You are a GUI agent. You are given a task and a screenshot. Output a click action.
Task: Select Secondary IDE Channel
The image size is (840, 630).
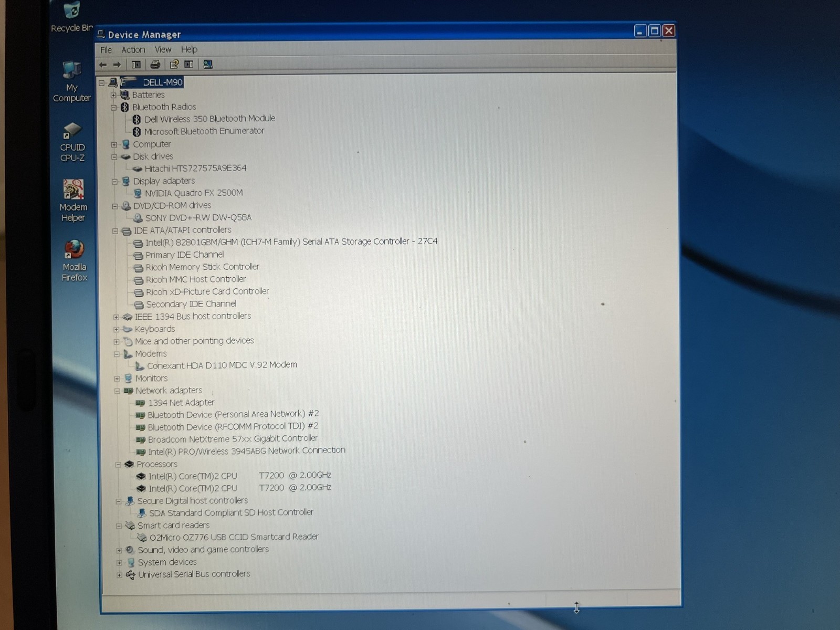click(191, 304)
